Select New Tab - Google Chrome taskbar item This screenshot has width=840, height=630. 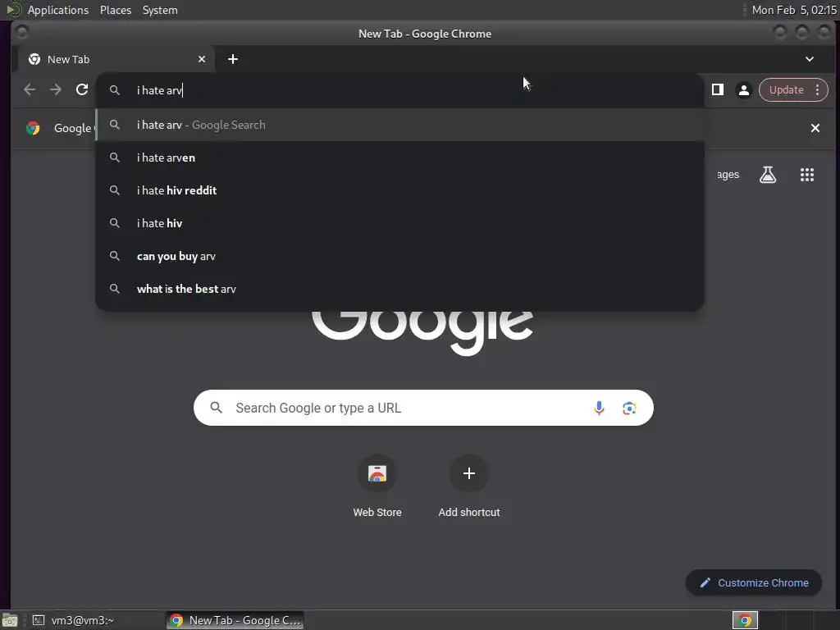(235, 620)
